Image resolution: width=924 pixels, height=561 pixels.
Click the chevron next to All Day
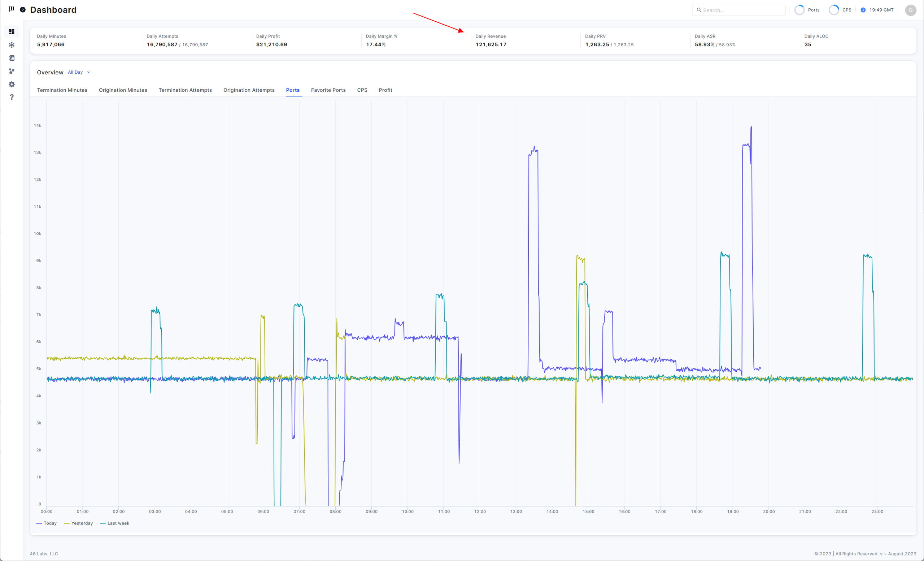88,72
